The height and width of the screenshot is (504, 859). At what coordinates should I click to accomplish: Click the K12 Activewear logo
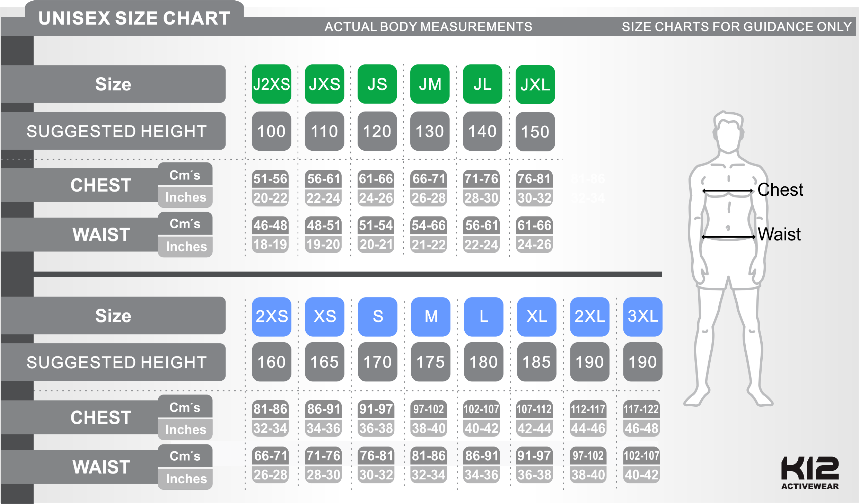810,472
